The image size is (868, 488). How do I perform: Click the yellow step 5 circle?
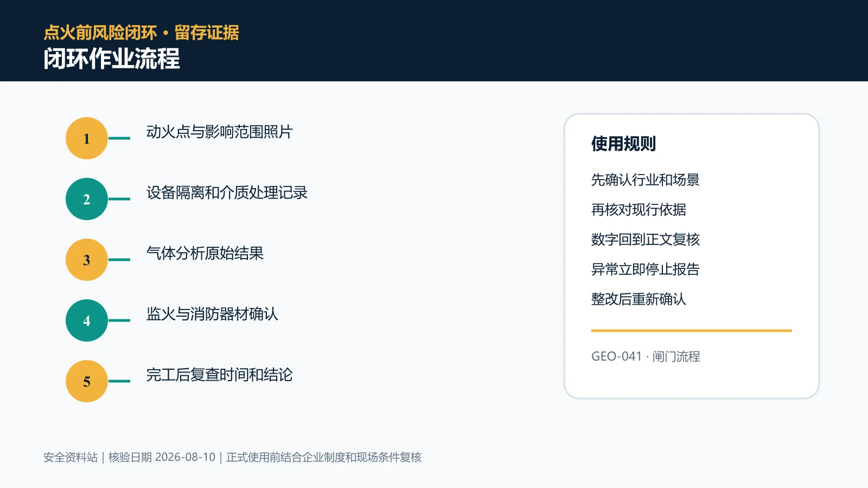87,381
